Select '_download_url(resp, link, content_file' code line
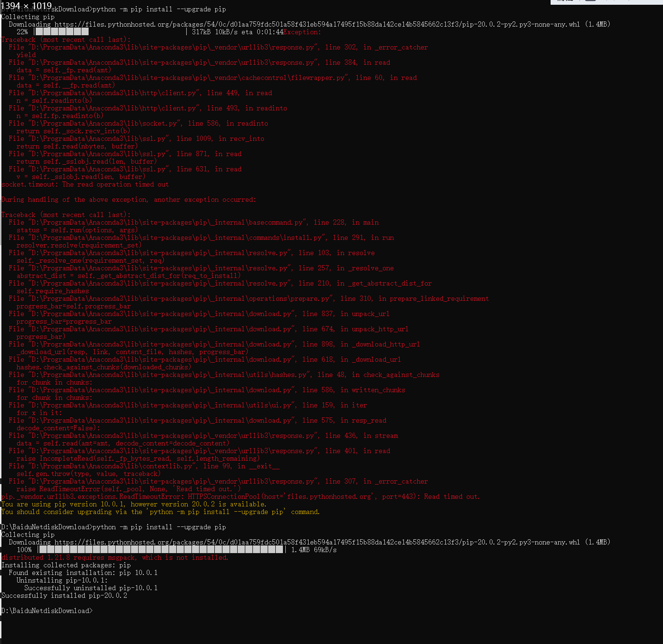 click(x=132, y=352)
